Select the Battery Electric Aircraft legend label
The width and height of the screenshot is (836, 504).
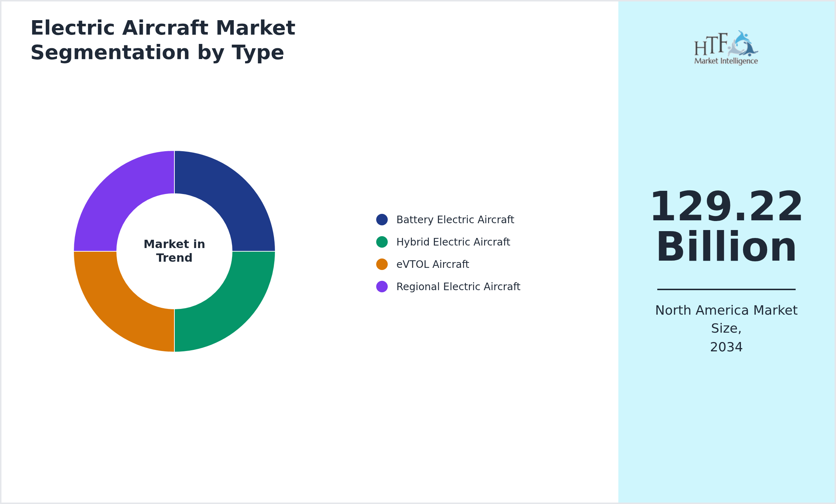455,220
